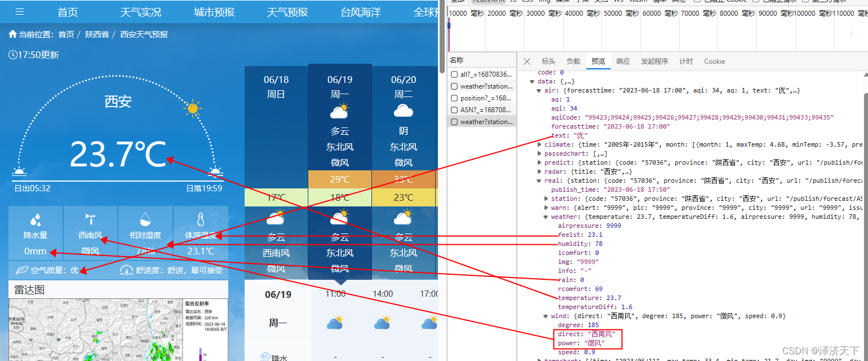Click the sunset icon above 日落19:59

[x=215, y=172]
